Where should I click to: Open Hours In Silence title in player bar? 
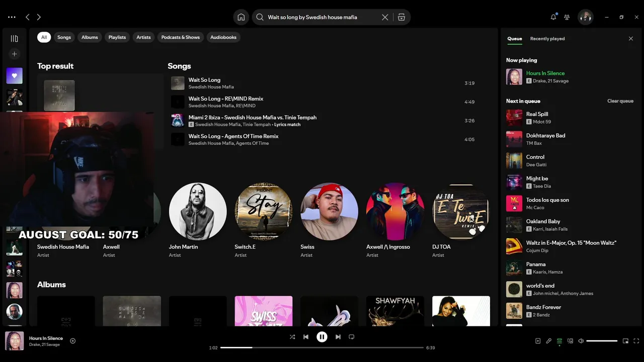[46, 338]
